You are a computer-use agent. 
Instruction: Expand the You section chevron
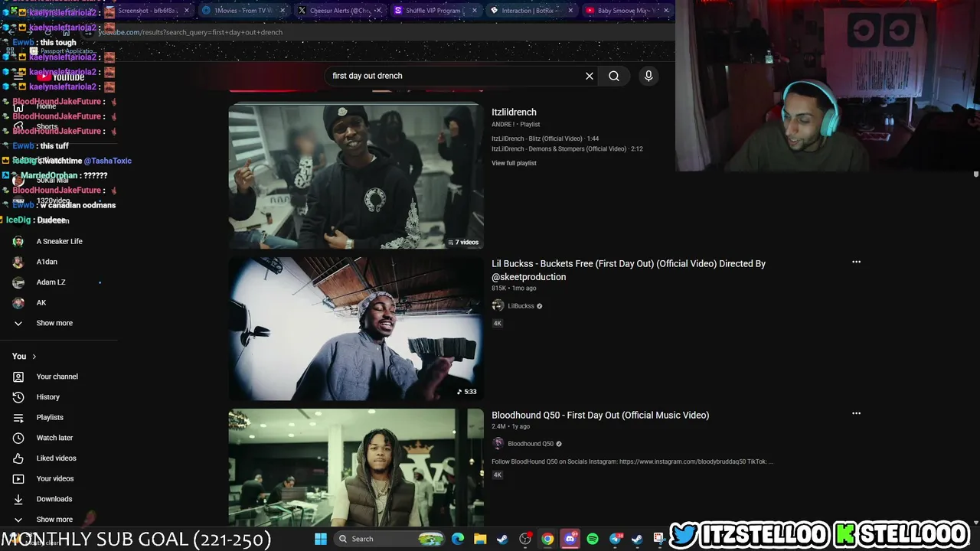[34, 357]
